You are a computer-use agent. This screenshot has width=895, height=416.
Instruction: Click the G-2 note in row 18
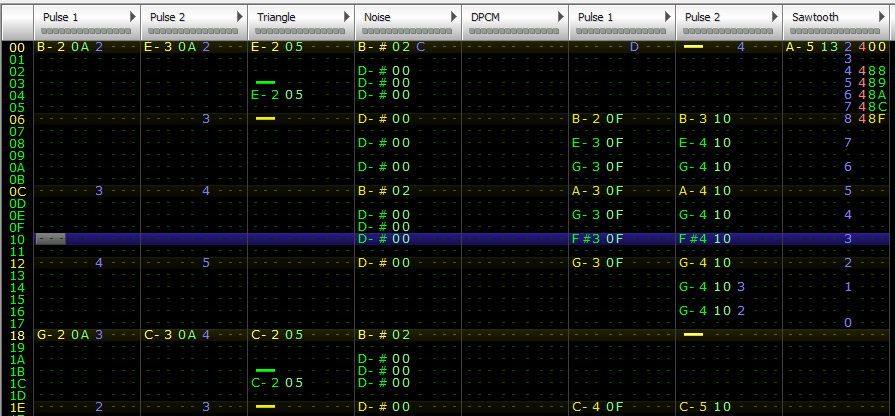(x=50, y=335)
